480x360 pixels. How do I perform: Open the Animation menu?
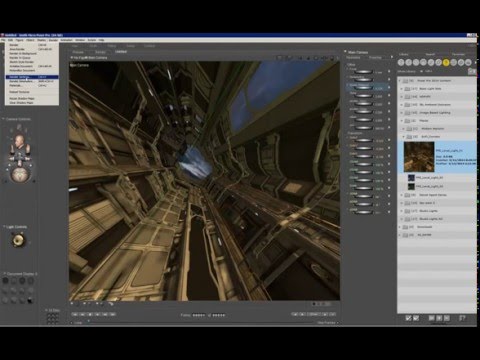pos(66,40)
